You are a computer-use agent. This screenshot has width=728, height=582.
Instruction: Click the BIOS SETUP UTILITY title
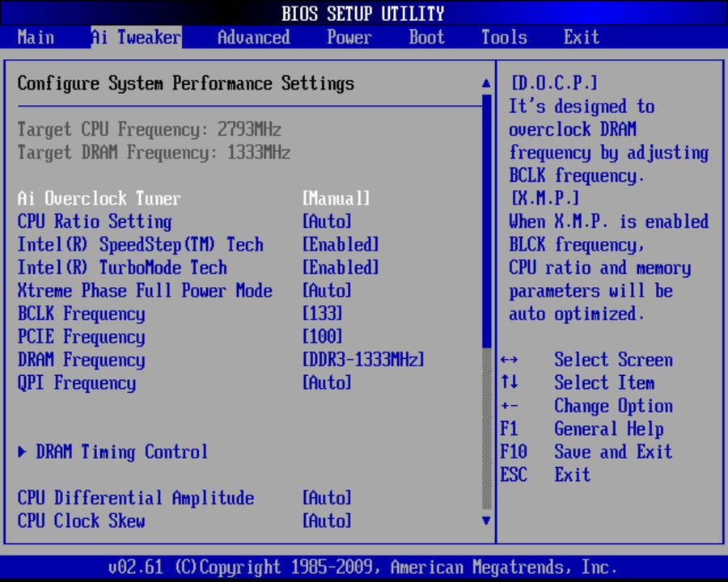point(362,14)
